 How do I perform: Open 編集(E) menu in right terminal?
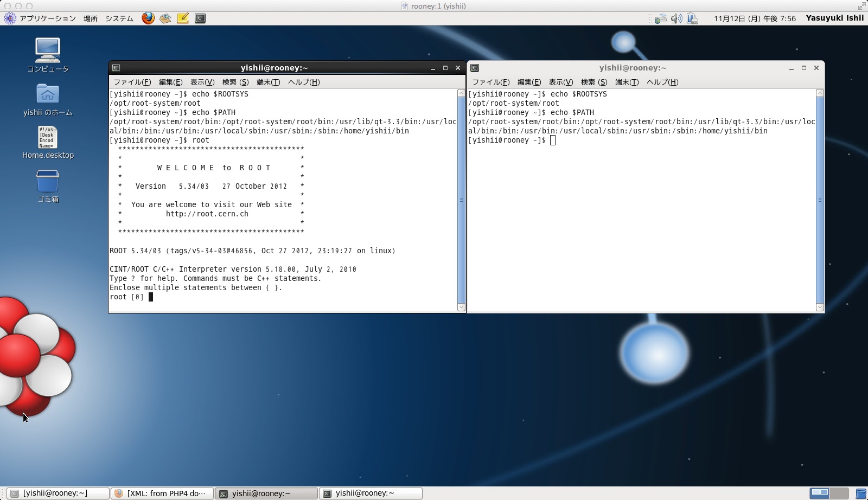pos(529,82)
